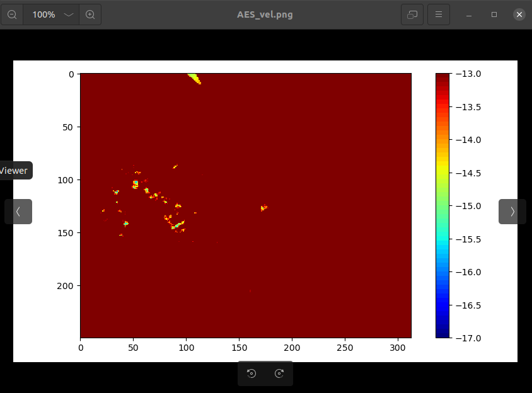Click the -15.0 colorbar label
532x393 pixels.
click(x=468, y=206)
